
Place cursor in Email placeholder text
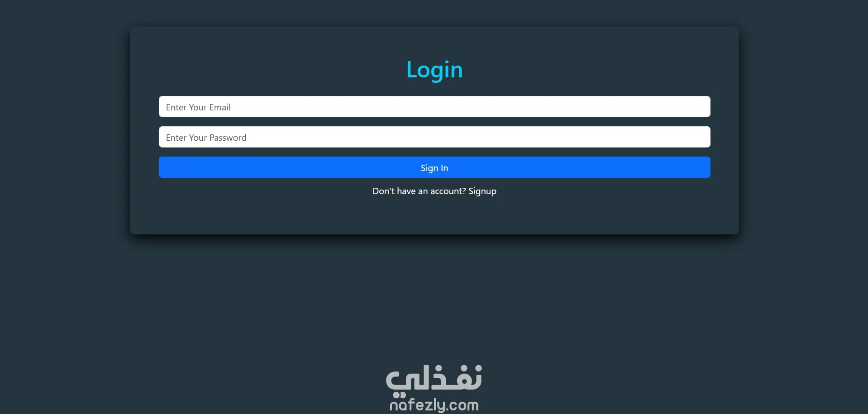pos(198,107)
